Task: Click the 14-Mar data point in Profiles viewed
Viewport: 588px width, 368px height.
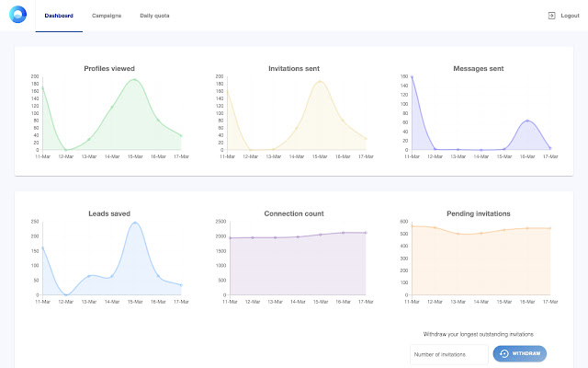Action: (112, 107)
